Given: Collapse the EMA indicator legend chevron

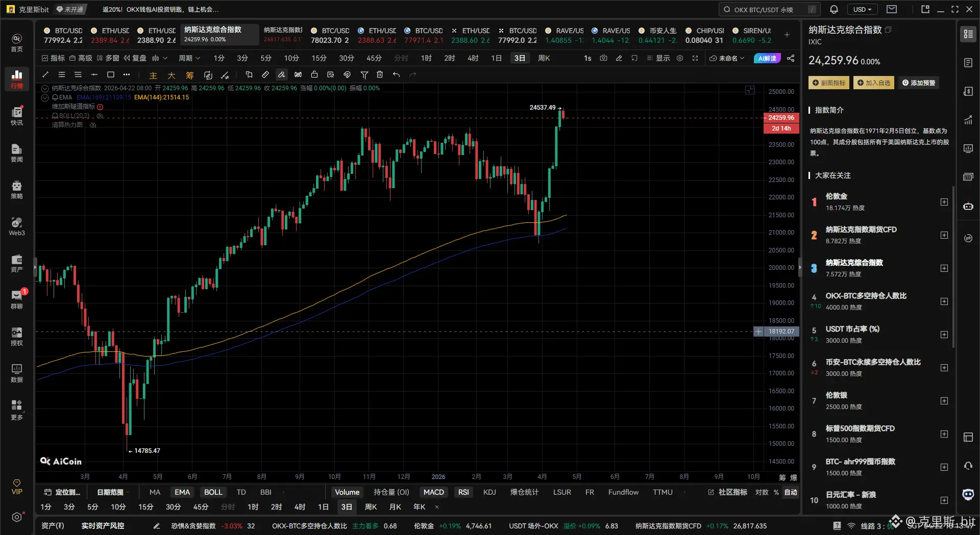Looking at the screenshot, I should tap(45, 97).
